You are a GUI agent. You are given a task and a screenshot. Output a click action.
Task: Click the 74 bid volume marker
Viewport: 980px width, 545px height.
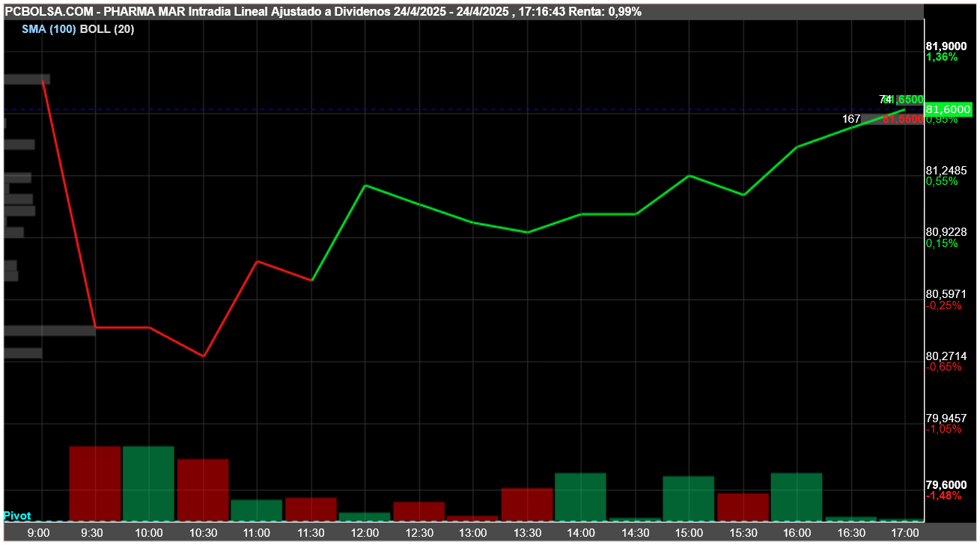click(886, 100)
